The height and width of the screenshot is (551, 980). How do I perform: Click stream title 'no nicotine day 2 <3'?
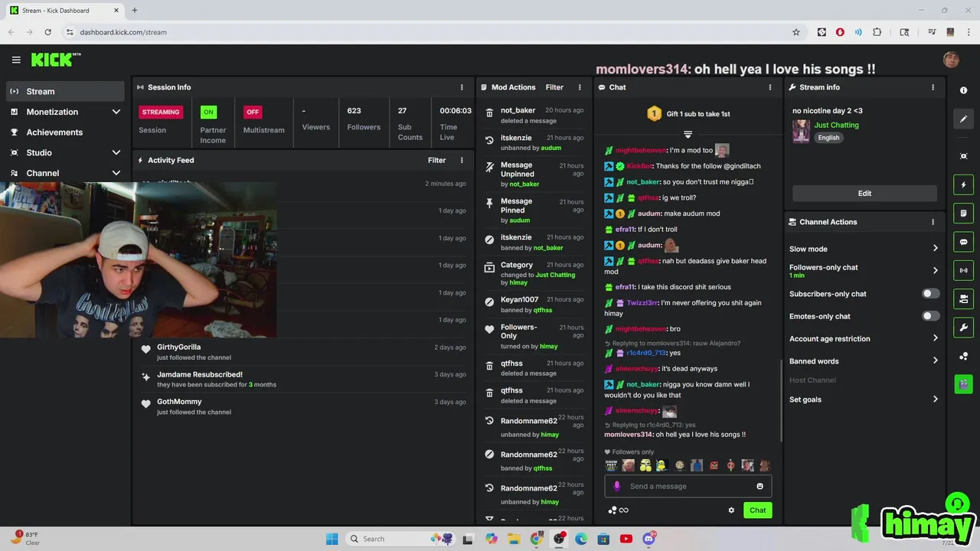click(x=828, y=111)
